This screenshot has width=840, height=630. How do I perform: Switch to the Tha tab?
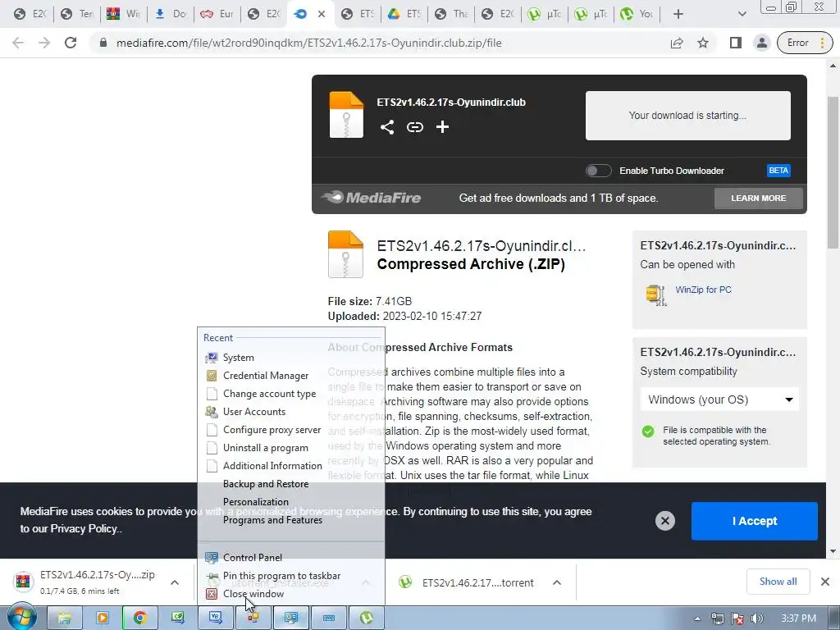click(451, 14)
